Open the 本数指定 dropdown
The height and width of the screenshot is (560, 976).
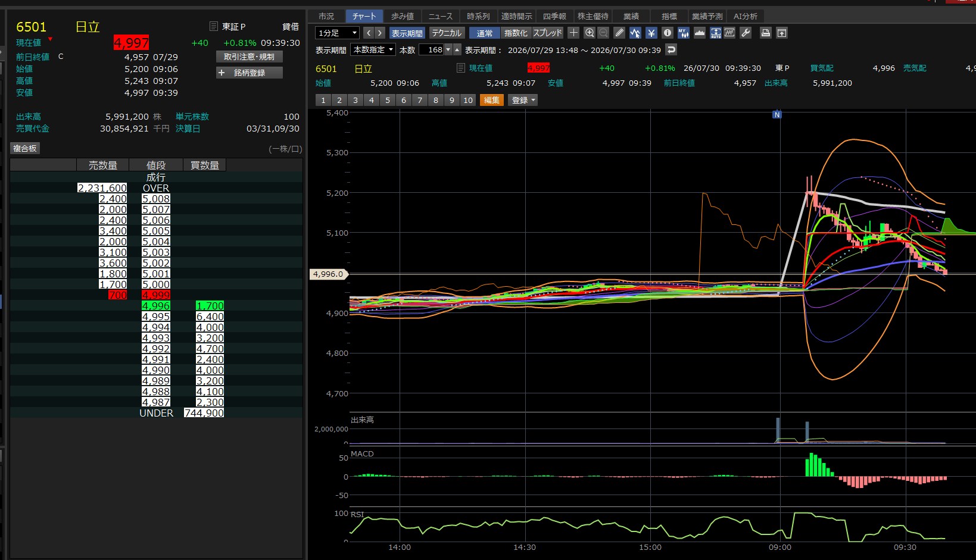tap(373, 49)
